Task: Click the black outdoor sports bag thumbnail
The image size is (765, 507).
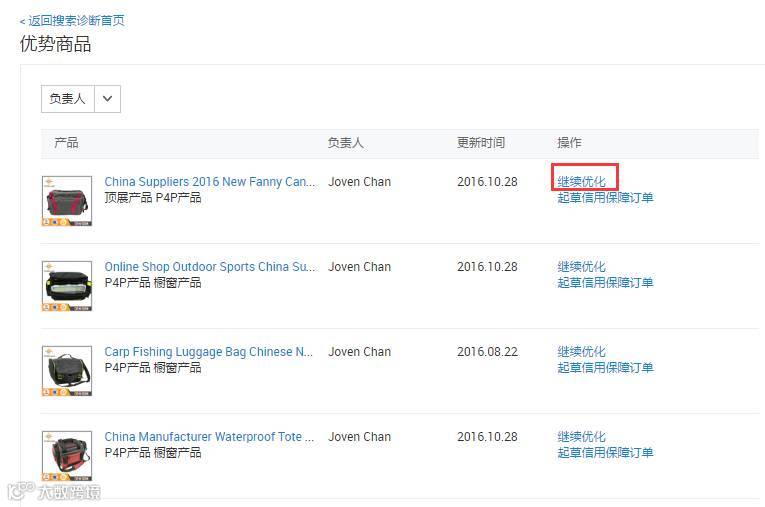Action: pos(67,285)
